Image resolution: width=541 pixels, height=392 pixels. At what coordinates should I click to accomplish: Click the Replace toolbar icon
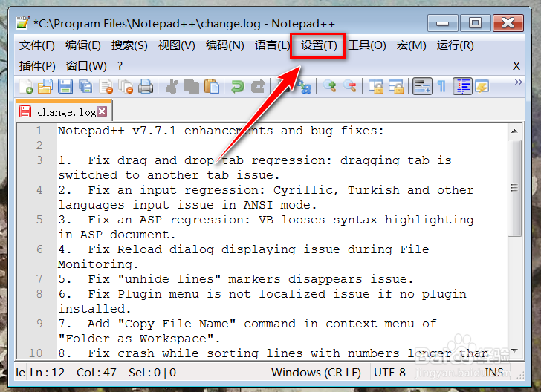click(x=305, y=86)
